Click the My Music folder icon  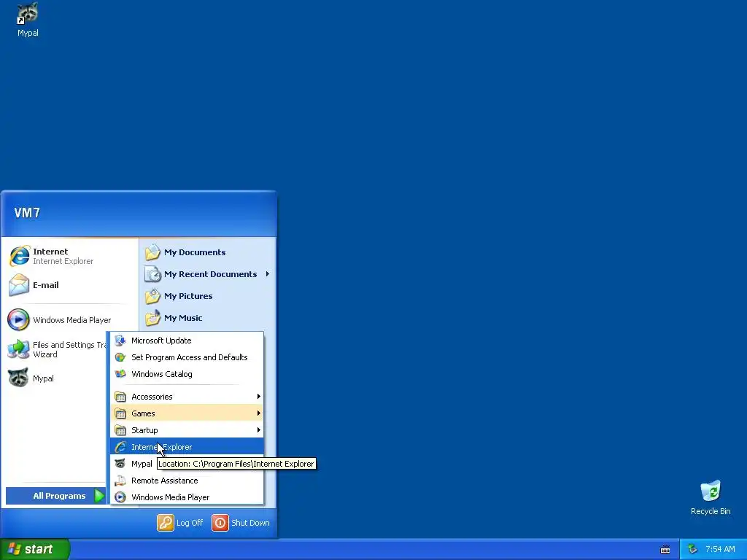(153, 318)
